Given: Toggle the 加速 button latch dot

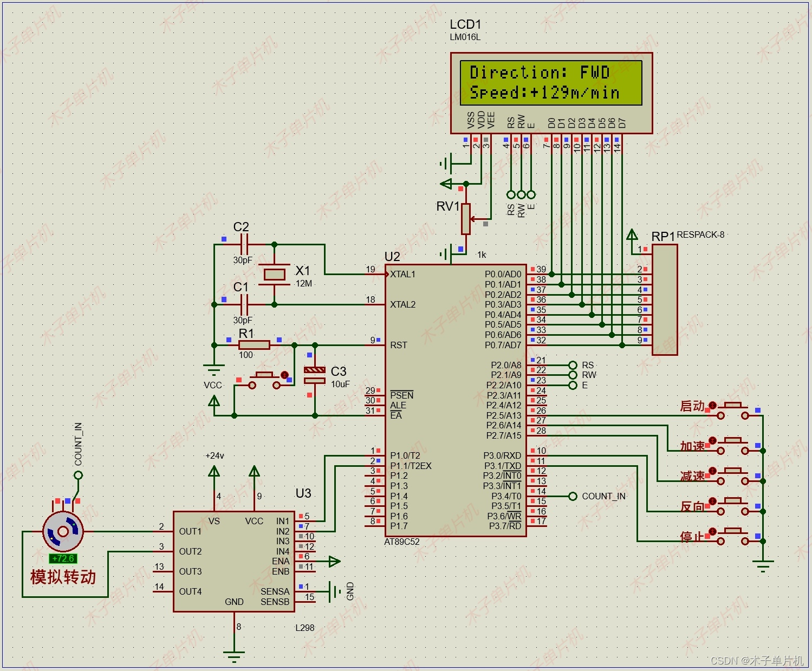Looking at the screenshot, I should click(713, 440).
